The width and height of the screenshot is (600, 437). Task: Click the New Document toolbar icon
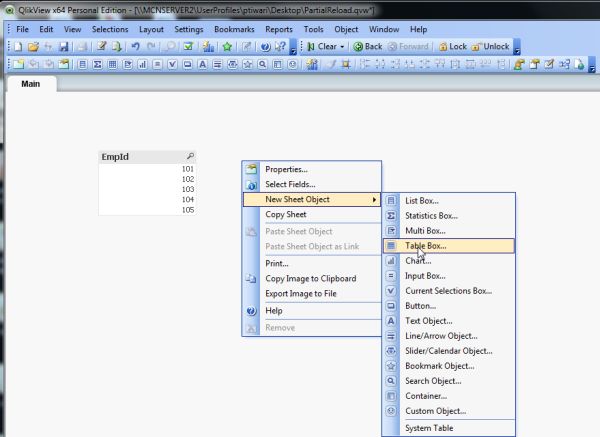pos(18,47)
